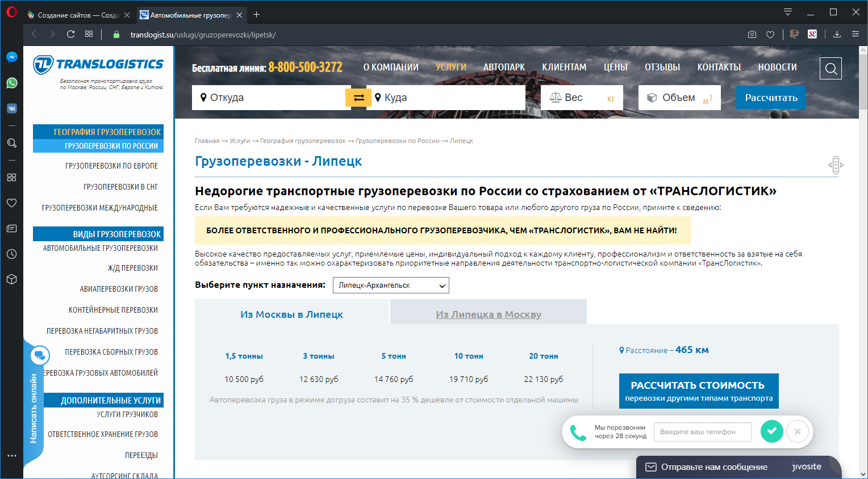The height and width of the screenshot is (479, 868).
Task: Open the online chat bubble icon
Action: click(40, 356)
